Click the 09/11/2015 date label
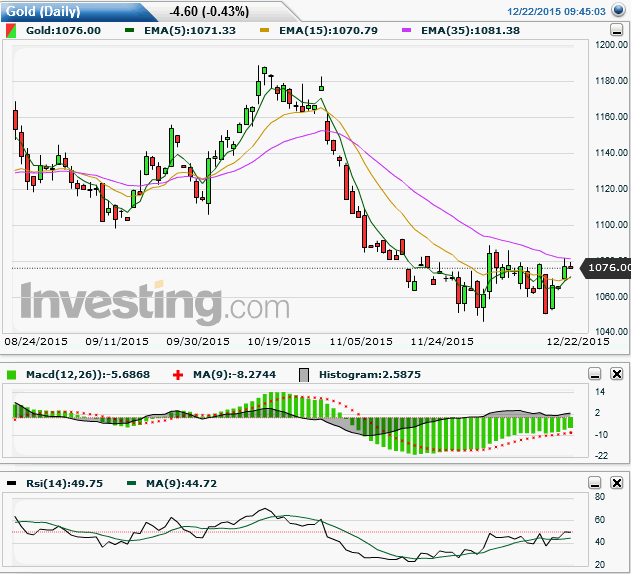This screenshot has height=574, width=631. 117,342
